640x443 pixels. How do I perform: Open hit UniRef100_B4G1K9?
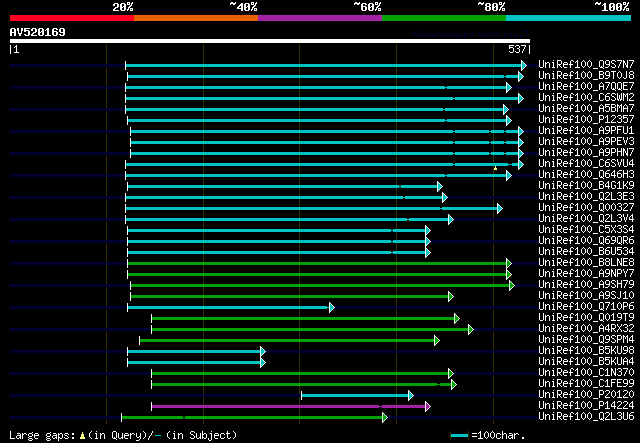(586, 185)
